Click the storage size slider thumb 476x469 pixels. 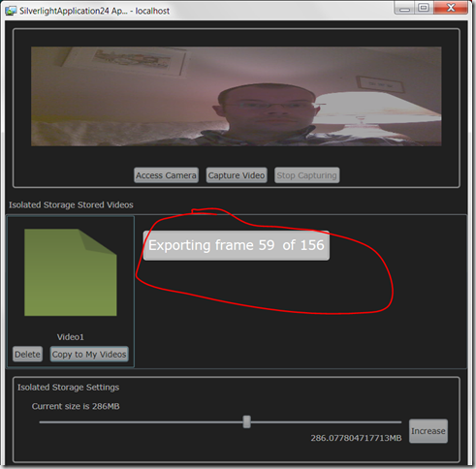click(246, 422)
